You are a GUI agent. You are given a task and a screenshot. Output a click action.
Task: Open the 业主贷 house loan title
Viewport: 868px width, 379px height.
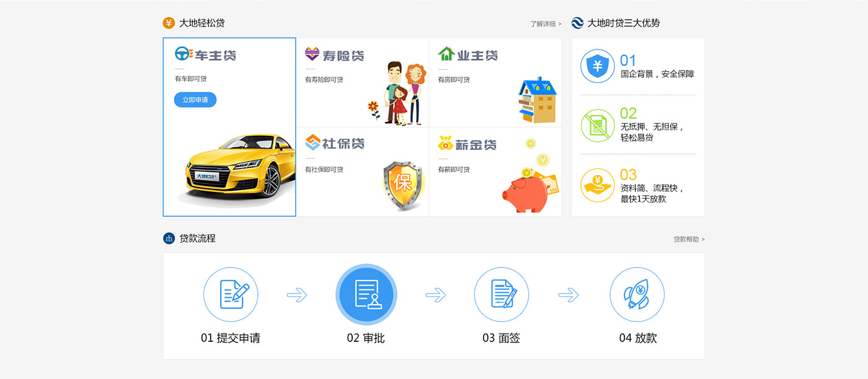468,54
